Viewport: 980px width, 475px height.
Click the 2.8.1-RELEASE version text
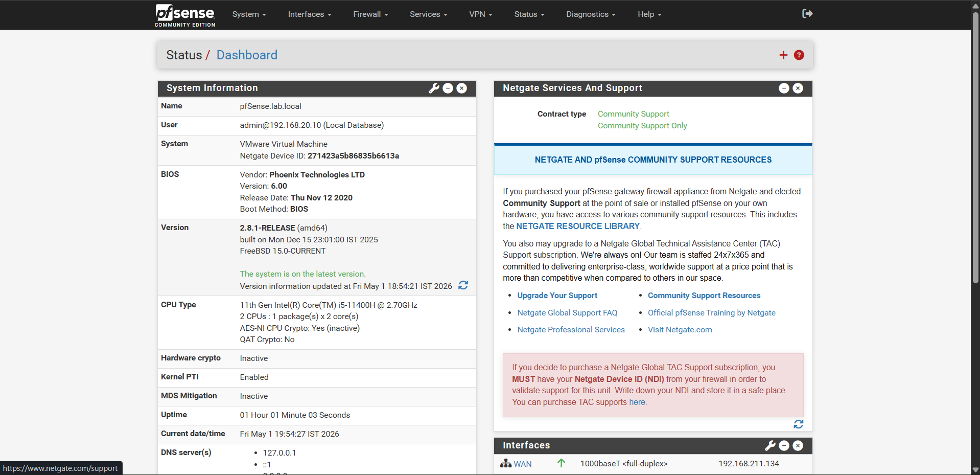coord(267,228)
